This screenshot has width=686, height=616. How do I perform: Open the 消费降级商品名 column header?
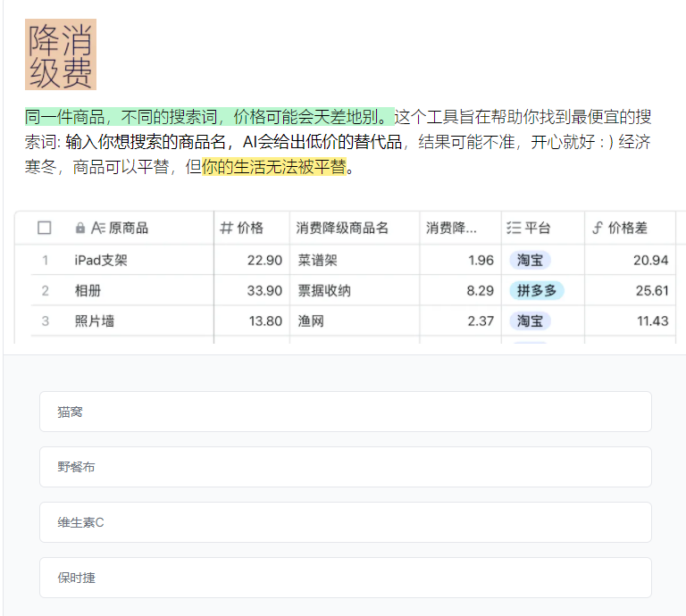pos(342,229)
